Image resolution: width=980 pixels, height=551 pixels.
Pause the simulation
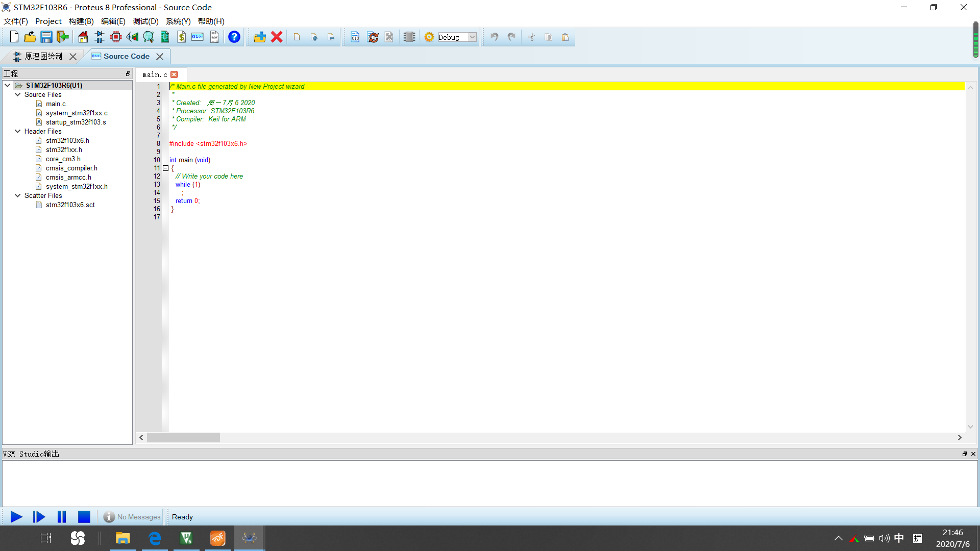(x=62, y=517)
